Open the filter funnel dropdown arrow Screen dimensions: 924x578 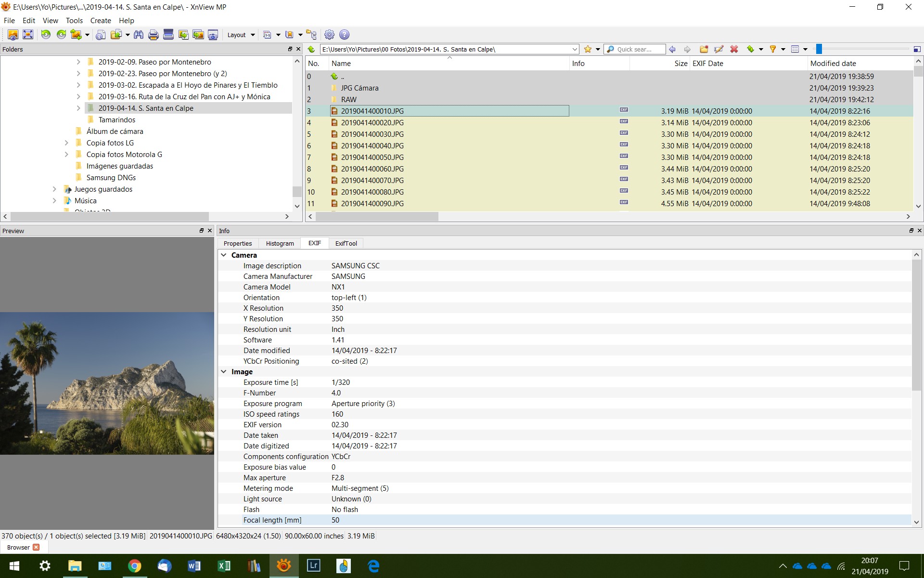783,49
